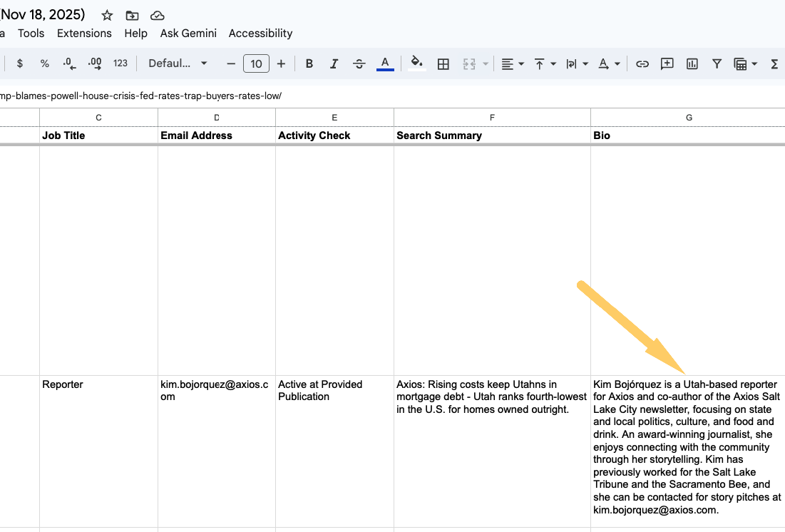Image resolution: width=785 pixels, height=532 pixels.
Task: Click the borders icon in toolbar
Action: pyautogui.click(x=443, y=64)
